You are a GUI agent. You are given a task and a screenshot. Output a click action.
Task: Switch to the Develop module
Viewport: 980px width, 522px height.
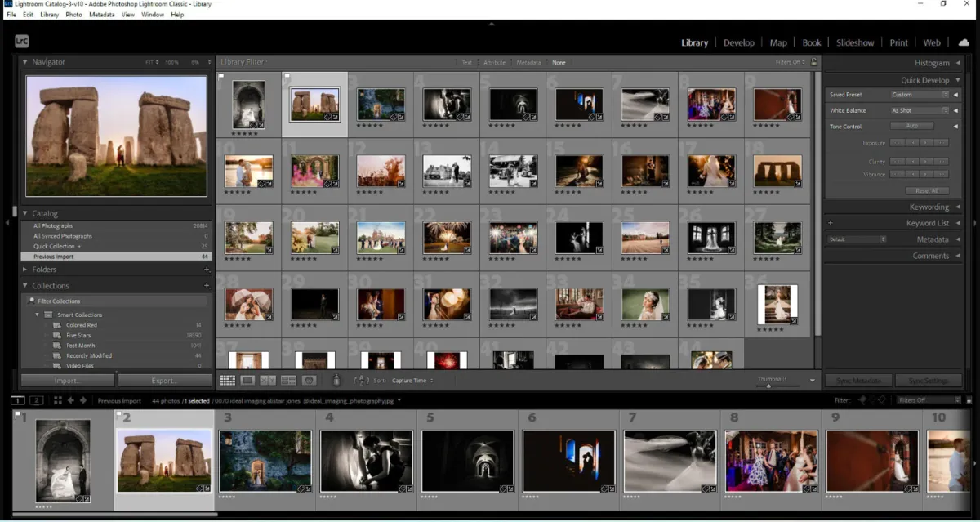coord(739,42)
